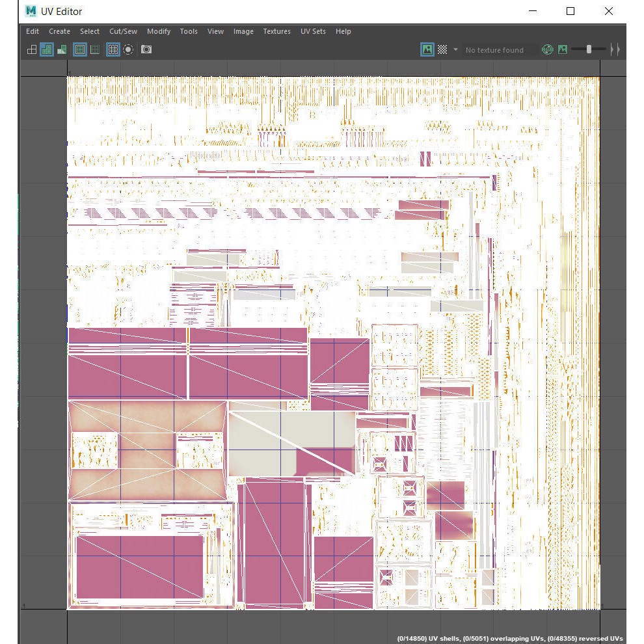Click the image dimming slider handle
The image size is (644, 644).
(589, 49)
